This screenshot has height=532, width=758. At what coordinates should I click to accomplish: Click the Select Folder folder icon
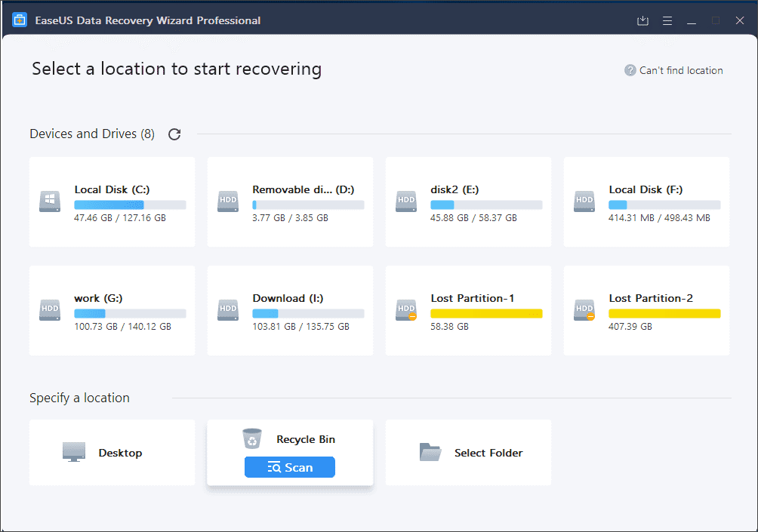[430, 452]
